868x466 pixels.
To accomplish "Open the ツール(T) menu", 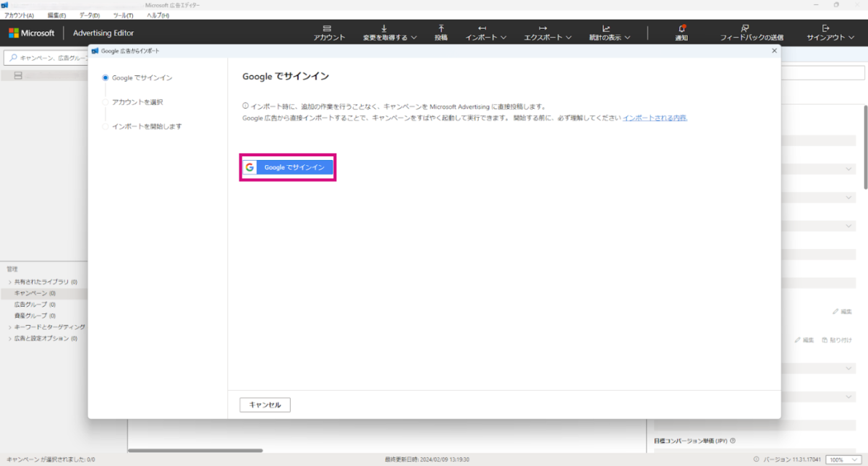I will tap(123, 15).
